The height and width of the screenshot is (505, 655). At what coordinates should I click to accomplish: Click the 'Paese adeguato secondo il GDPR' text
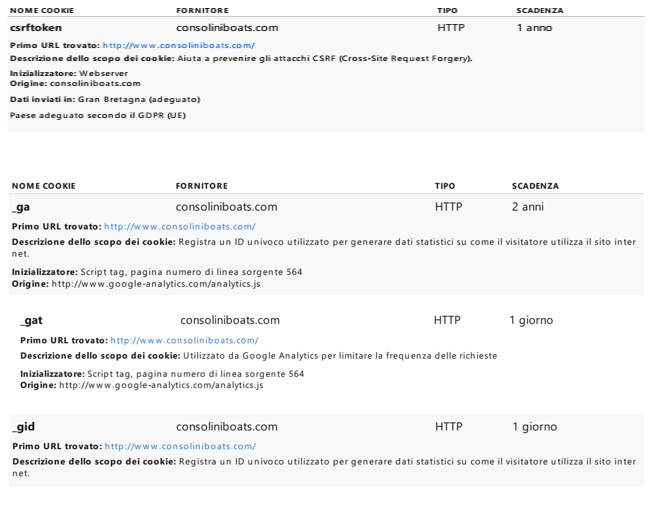[98, 115]
